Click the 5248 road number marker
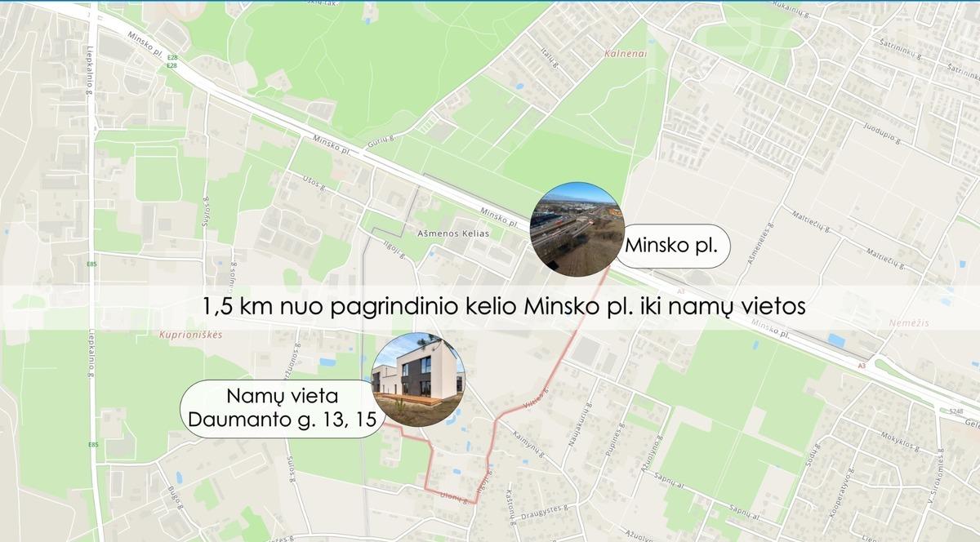The height and width of the screenshot is (542, 980). coord(957,411)
